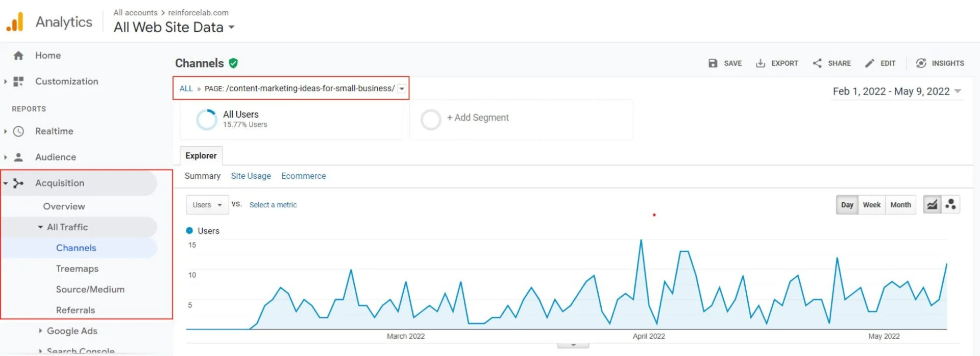Click the Share icon

817,63
